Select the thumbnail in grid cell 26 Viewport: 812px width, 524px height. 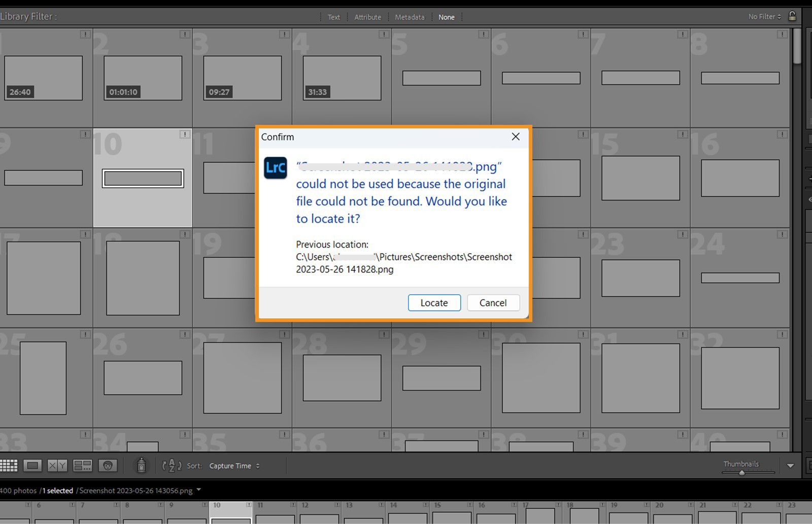143,378
